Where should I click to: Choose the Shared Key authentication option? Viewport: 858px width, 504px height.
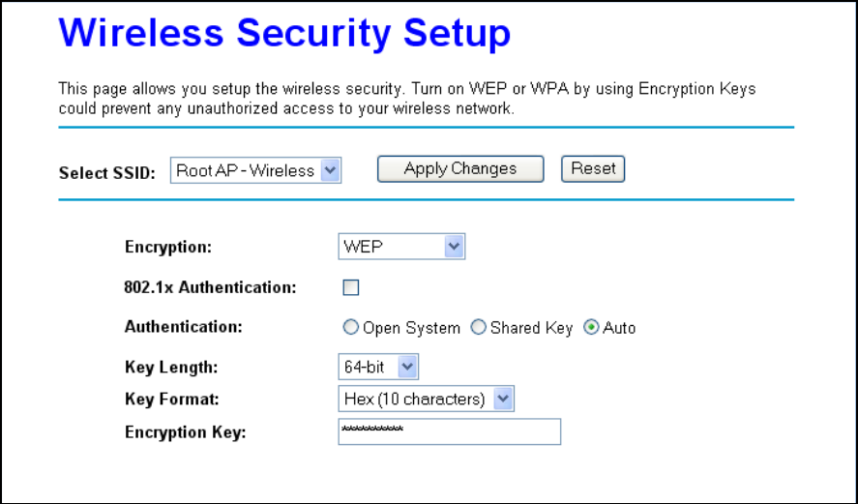pos(478,328)
